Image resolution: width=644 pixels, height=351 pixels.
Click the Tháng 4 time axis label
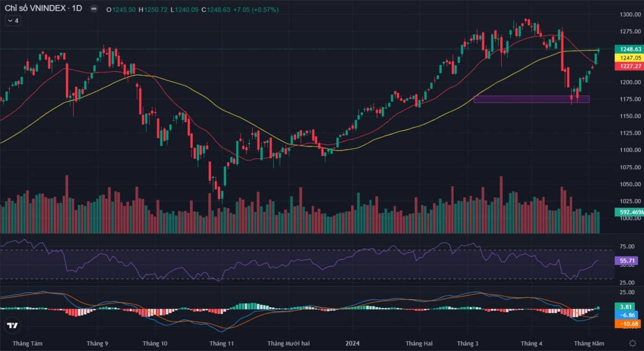[531, 343]
